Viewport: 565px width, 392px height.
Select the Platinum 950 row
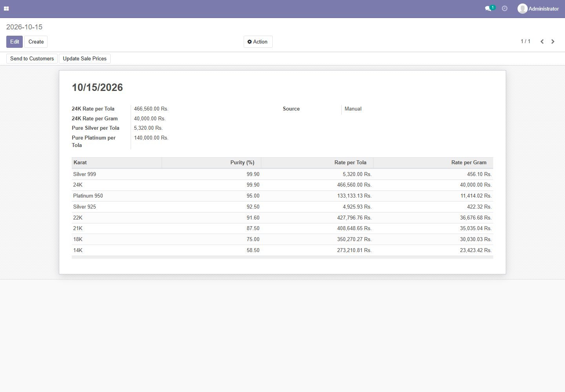pyautogui.click(x=282, y=196)
